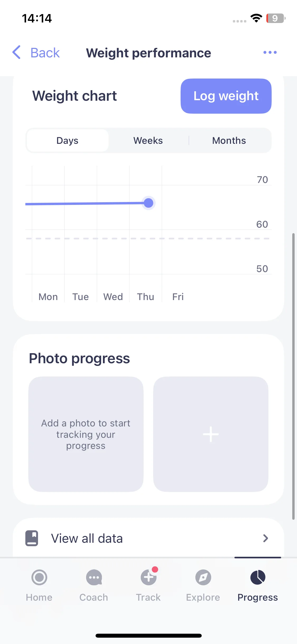Switch chart view to Weeks
Screen dimensions: 297x644
pos(148,140)
